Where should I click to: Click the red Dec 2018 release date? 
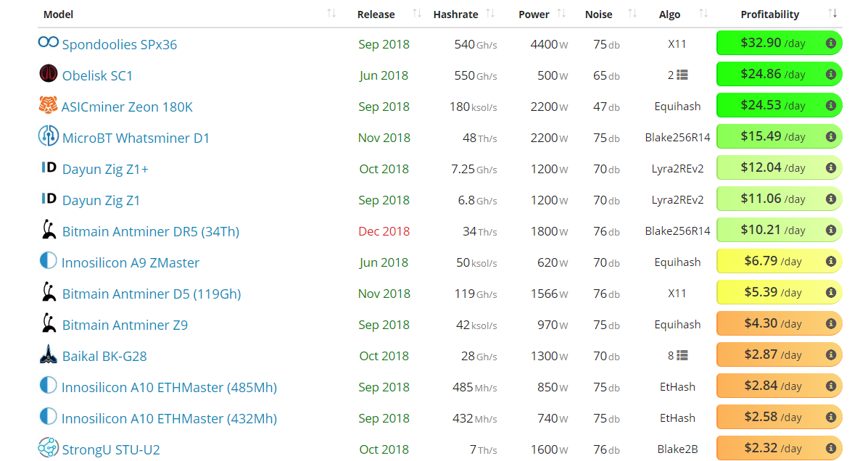384,231
